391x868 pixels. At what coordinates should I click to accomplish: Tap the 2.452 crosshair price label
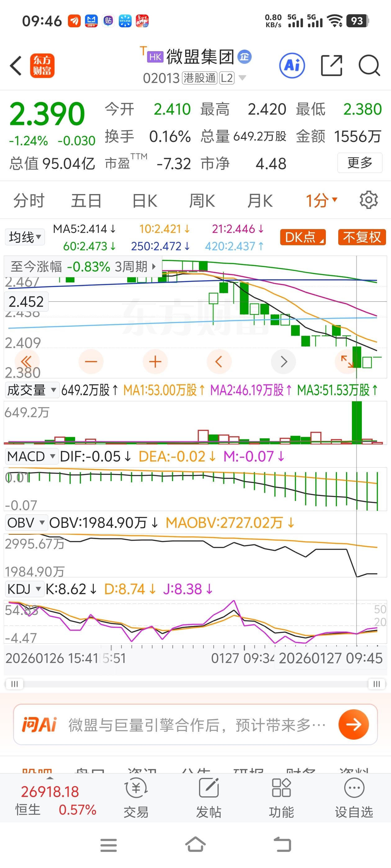(26, 302)
